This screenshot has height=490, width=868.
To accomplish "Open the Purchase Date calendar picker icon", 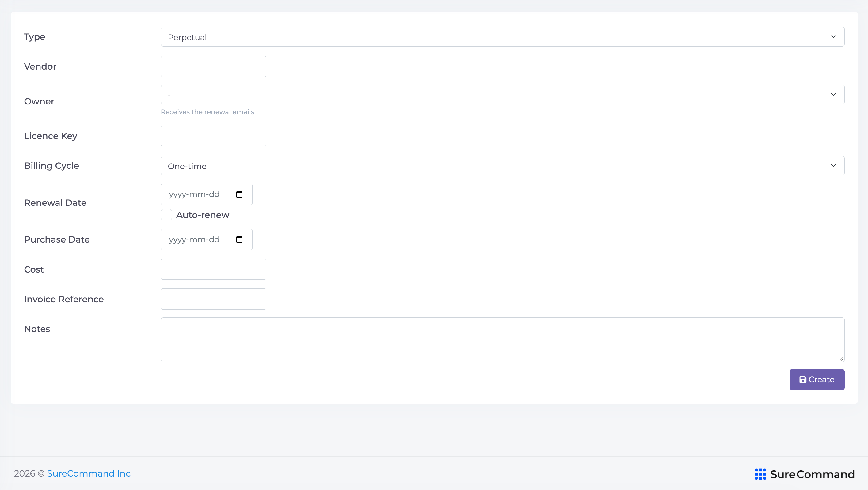I will [x=239, y=239].
